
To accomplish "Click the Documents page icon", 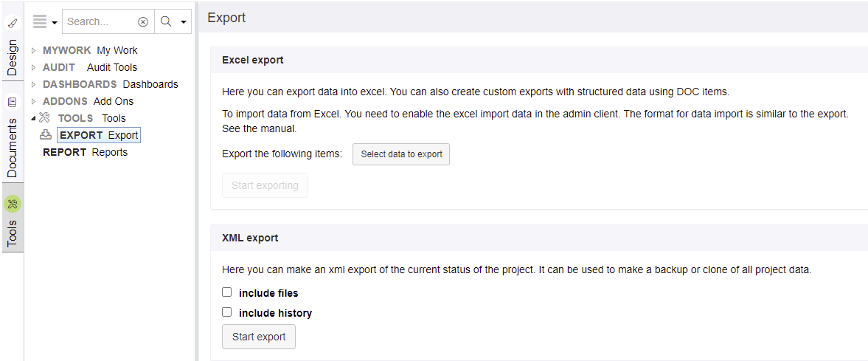I will [13, 102].
